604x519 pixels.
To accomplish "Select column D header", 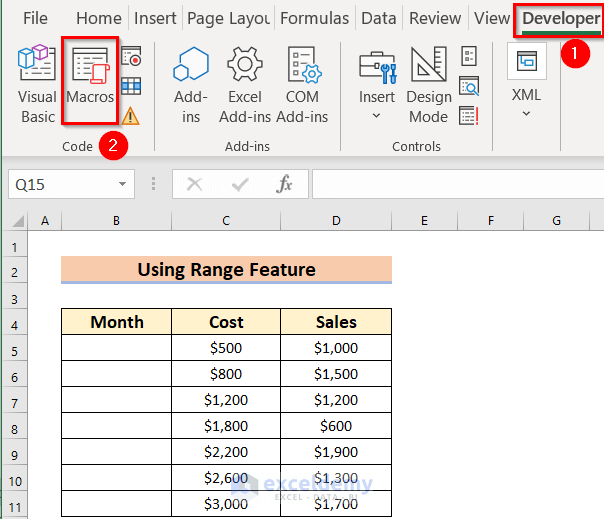I will 336,221.
